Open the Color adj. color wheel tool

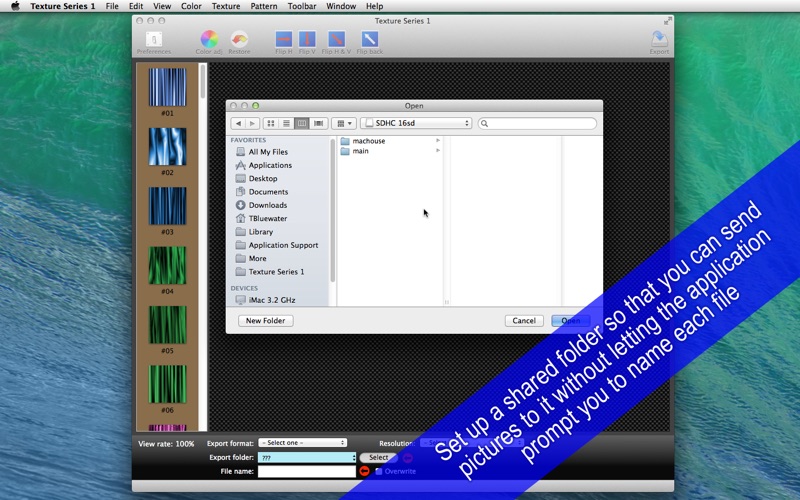[209, 39]
